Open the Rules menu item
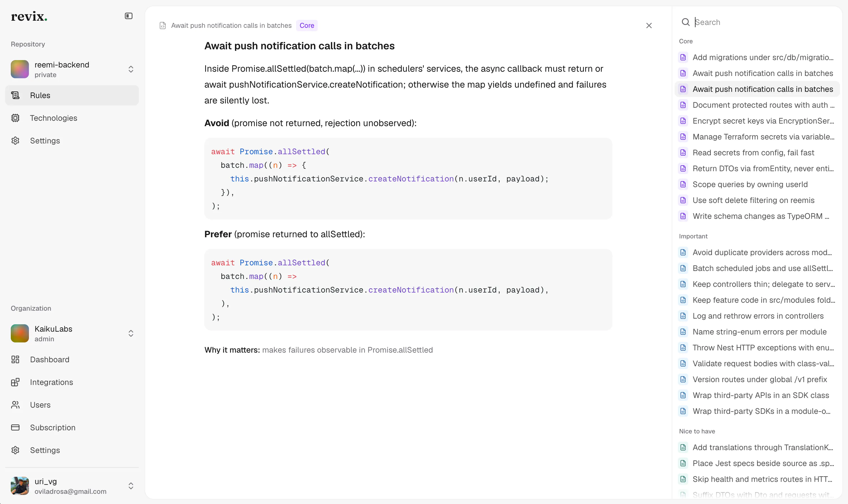The width and height of the screenshot is (848, 504). point(72,96)
